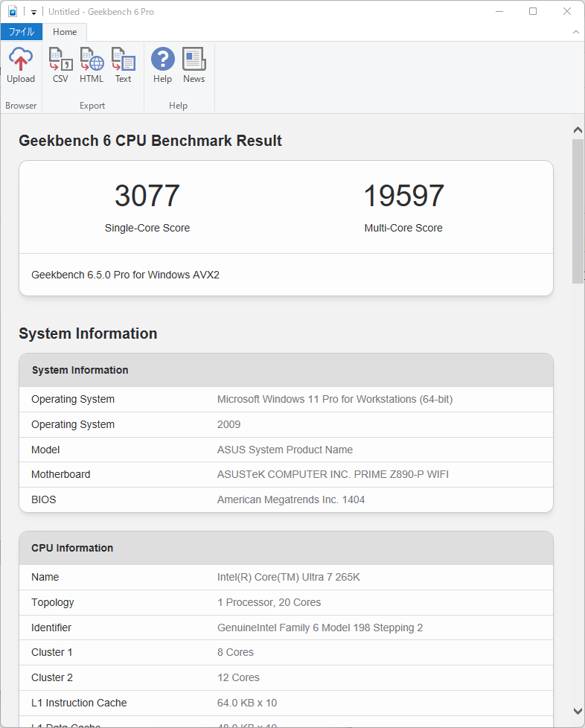Screen dimensions: 585x728
Task: Click the Multi-Core Score value 19597
Action: click(x=403, y=197)
